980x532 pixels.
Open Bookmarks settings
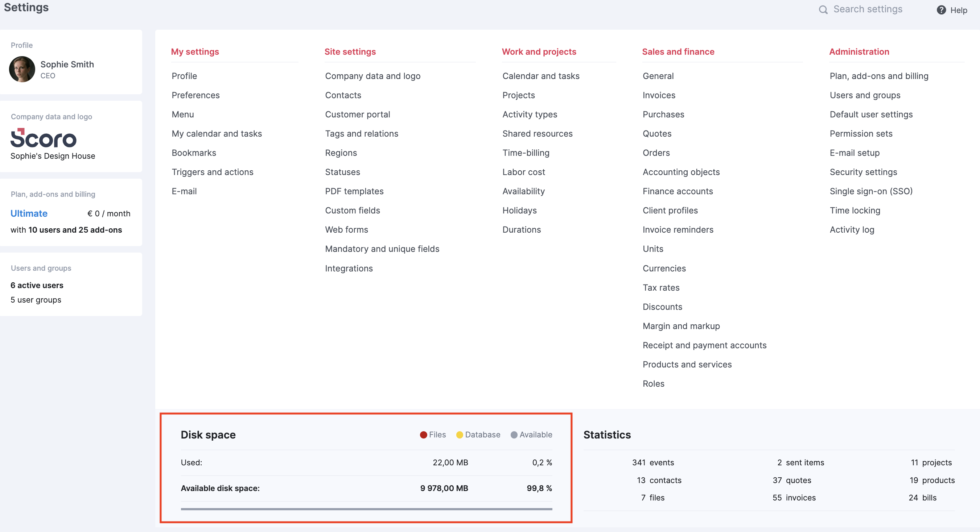[x=194, y=153]
